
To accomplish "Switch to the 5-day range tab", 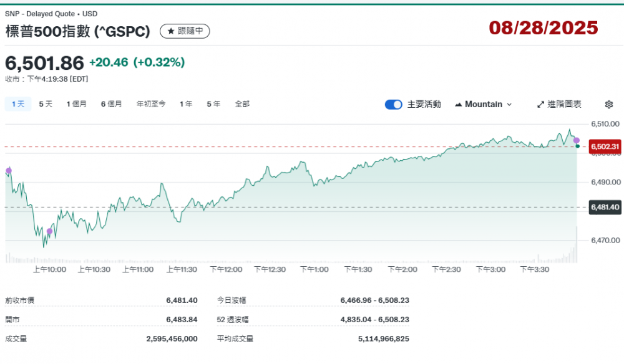I will (46, 104).
